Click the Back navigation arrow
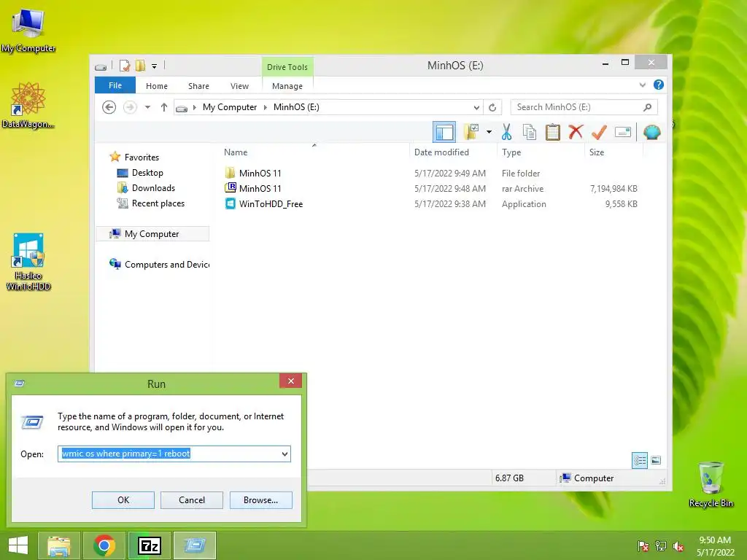This screenshot has width=747, height=560. point(109,107)
